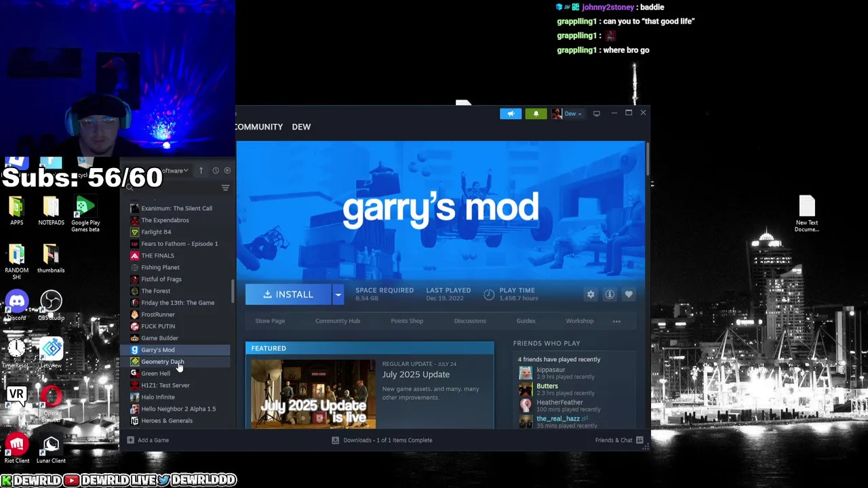Open the Community Hub tab

(x=338, y=321)
